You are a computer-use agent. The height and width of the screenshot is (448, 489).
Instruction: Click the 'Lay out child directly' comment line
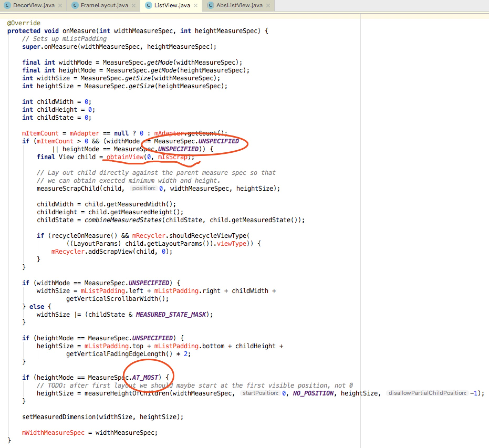point(156,173)
